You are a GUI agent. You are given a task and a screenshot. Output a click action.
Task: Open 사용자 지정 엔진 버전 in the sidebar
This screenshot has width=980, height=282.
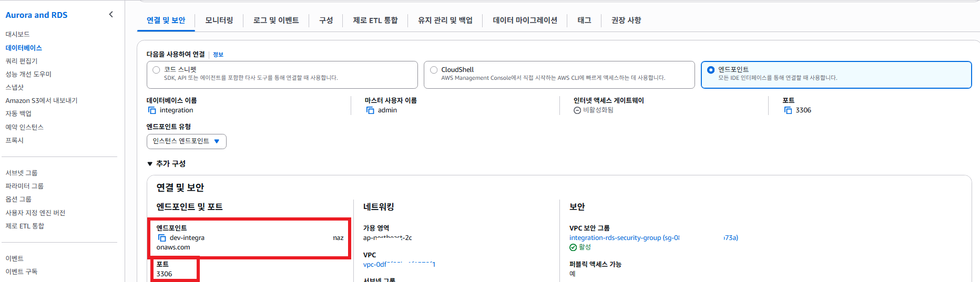point(35,213)
